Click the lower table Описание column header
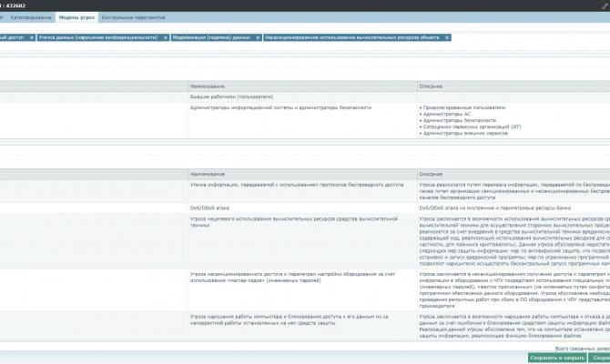This screenshot has height=364, width=610. (x=513, y=174)
